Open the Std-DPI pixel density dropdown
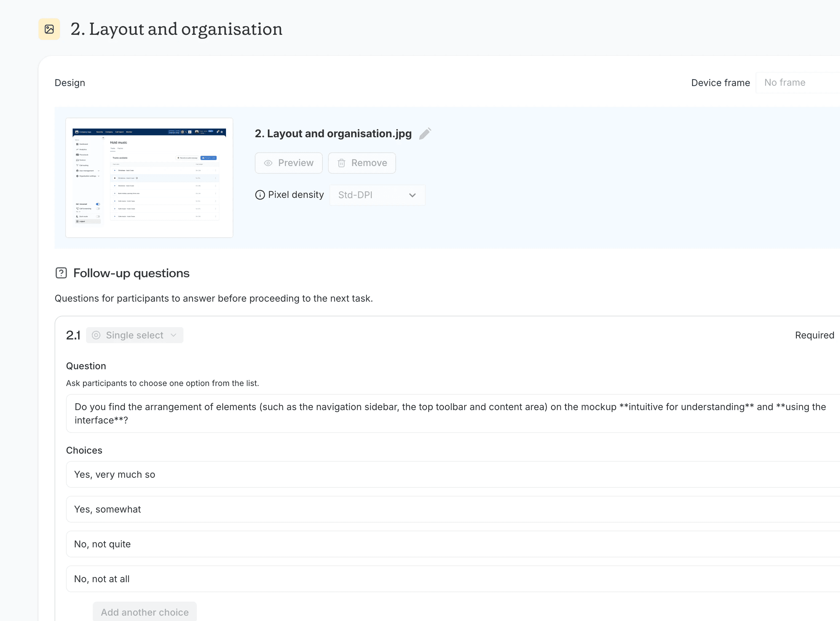The image size is (840, 621). pos(377,195)
